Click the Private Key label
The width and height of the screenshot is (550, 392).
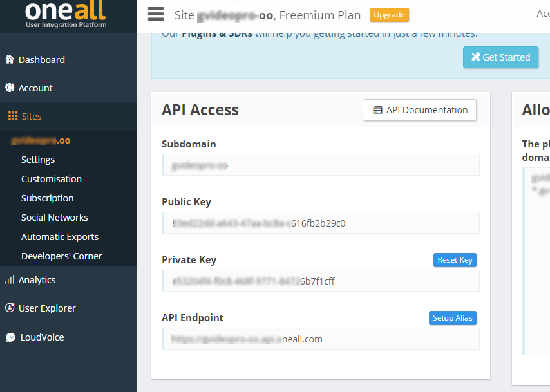pos(189,260)
